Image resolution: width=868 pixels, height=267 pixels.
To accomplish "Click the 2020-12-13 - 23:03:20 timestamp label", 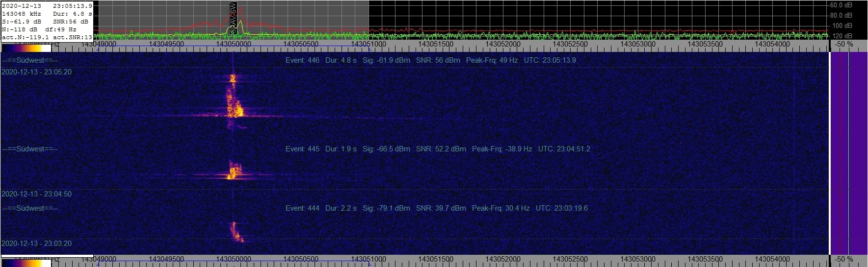I will tap(37, 243).
